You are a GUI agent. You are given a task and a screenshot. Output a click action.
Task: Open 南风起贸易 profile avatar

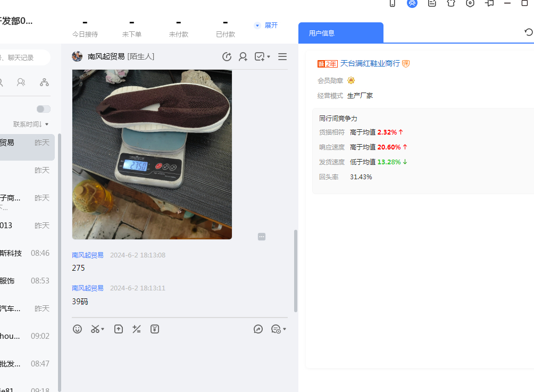[77, 56]
